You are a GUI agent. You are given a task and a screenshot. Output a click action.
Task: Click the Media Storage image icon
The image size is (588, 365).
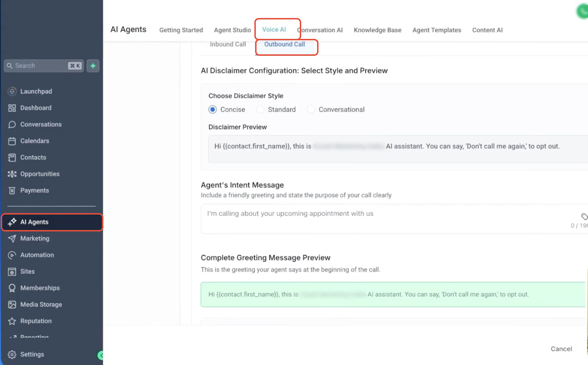12,305
